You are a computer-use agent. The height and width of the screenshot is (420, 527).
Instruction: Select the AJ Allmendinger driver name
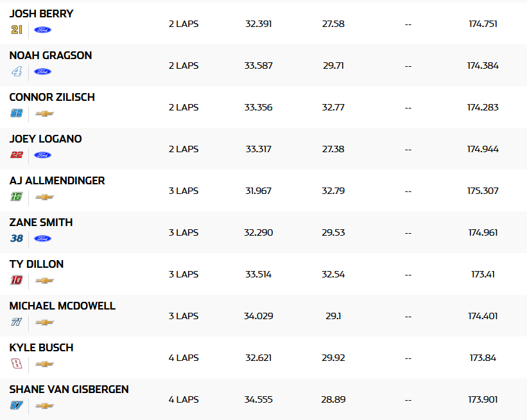(57, 180)
